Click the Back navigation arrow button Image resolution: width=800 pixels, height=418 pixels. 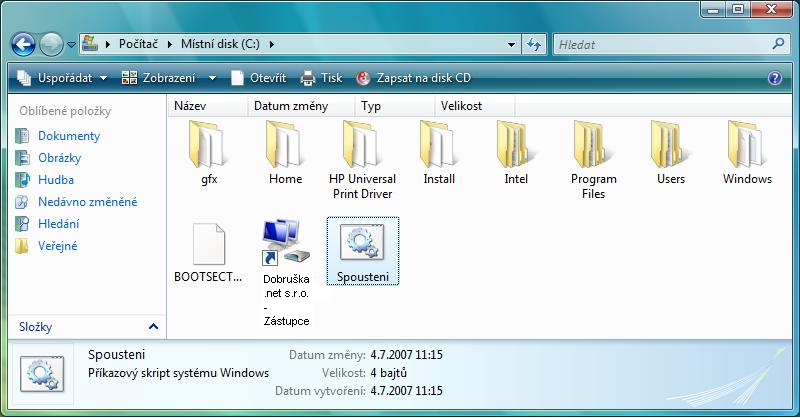point(23,44)
